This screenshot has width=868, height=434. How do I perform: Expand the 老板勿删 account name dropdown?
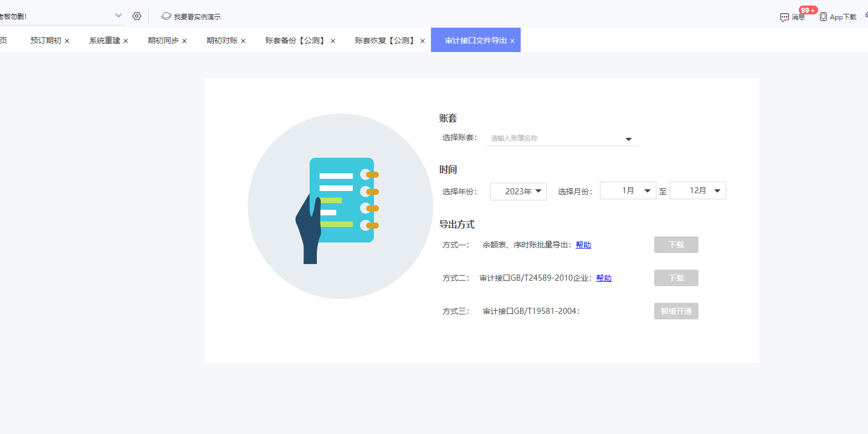coord(117,15)
